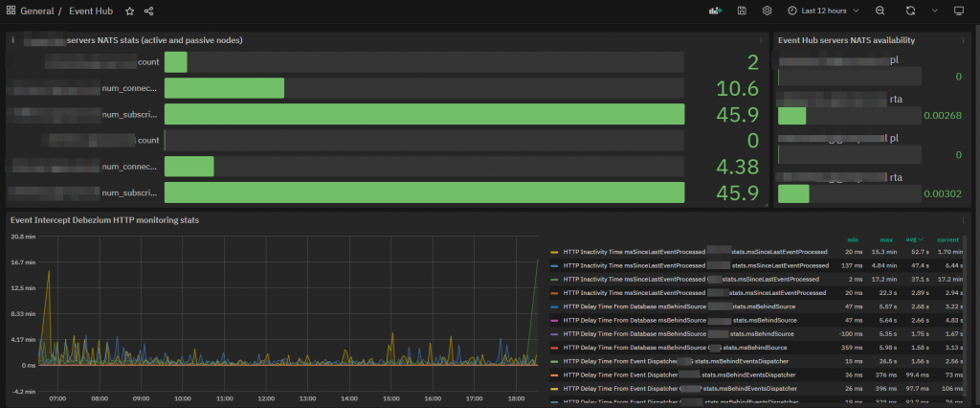Show info tooltip on NATS stats panel

13,40
